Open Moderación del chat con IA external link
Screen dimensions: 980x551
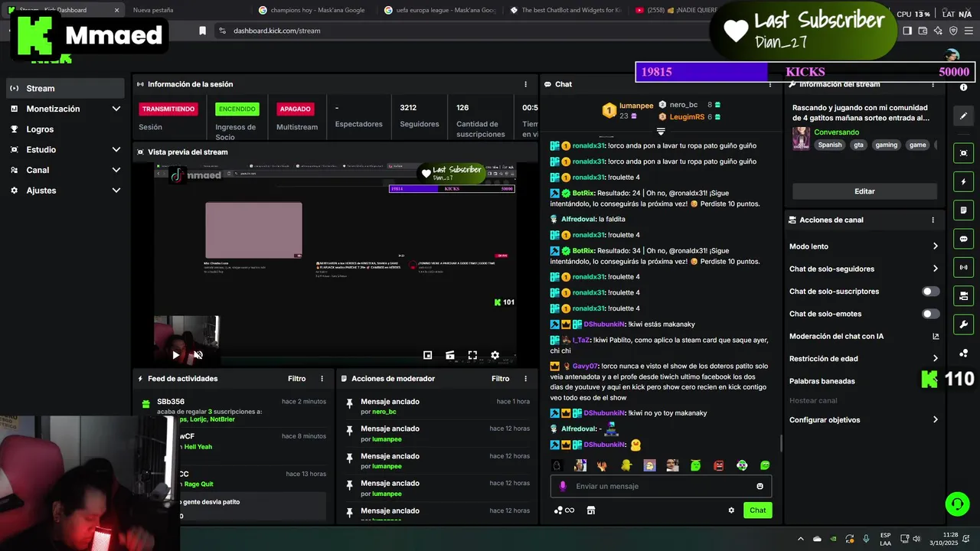tap(935, 336)
